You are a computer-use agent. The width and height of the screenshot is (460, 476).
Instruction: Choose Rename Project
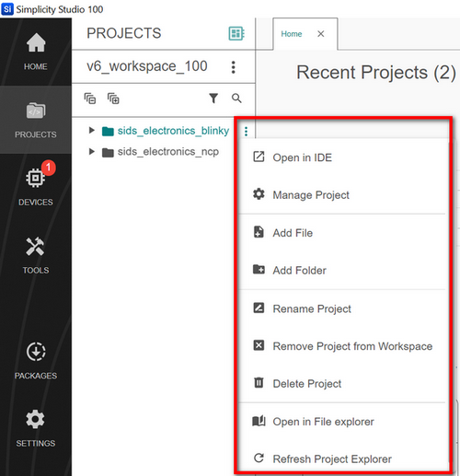[x=342, y=308]
